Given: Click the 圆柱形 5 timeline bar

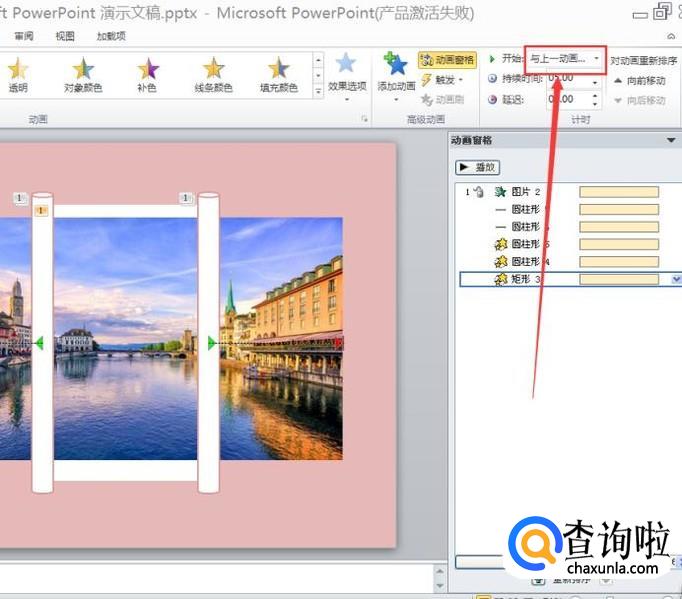Looking at the screenshot, I should coord(619,244).
